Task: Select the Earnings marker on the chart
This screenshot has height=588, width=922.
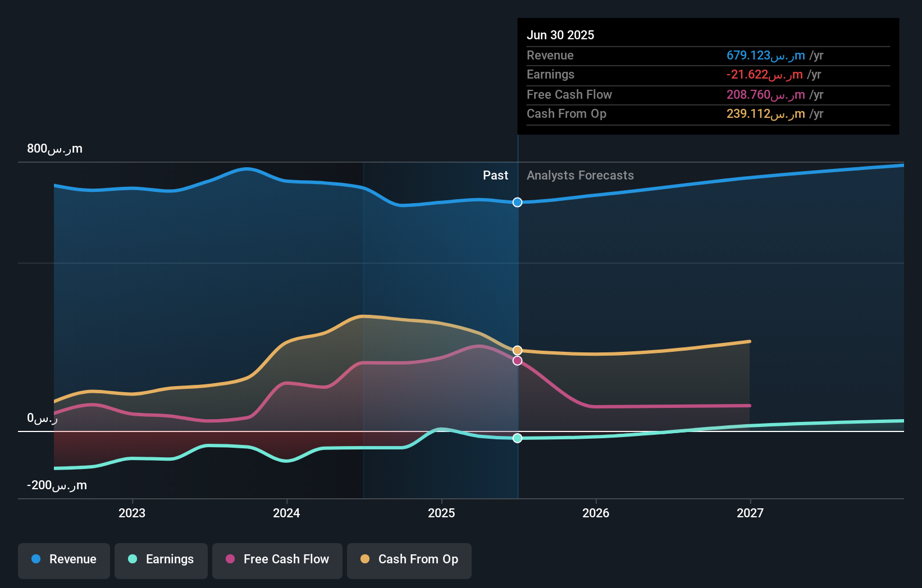Action: point(517,438)
